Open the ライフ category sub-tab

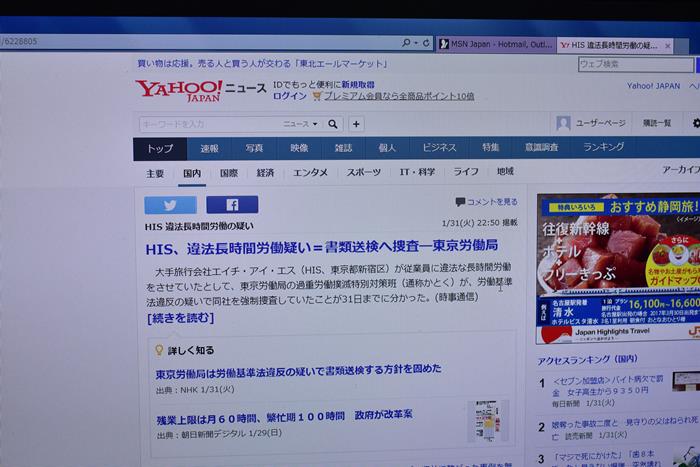coord(466,171)
